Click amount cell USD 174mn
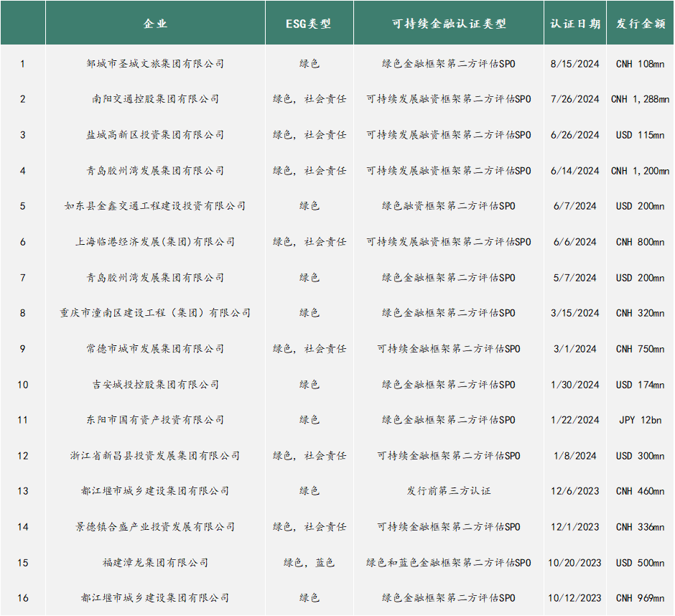Image resolution: width=675 pixels, height=616 pixels. click(x=640, y=384)
